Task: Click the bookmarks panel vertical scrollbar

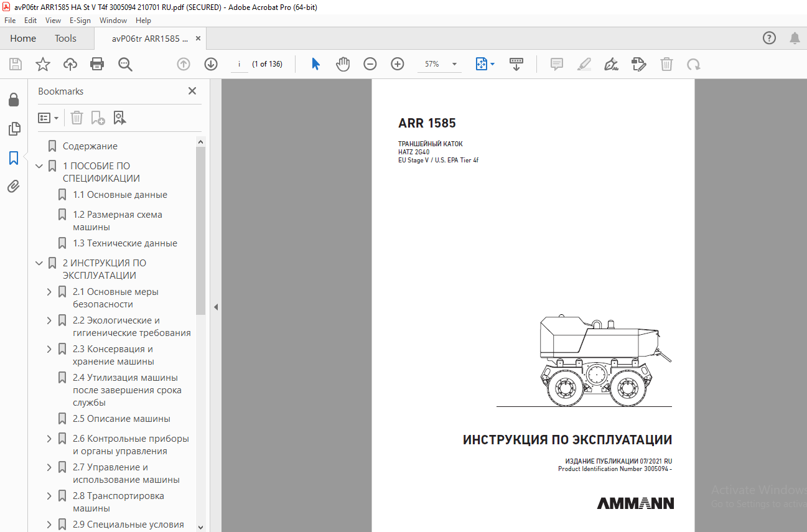Action: pyautogui.click(x=200, y=230)
